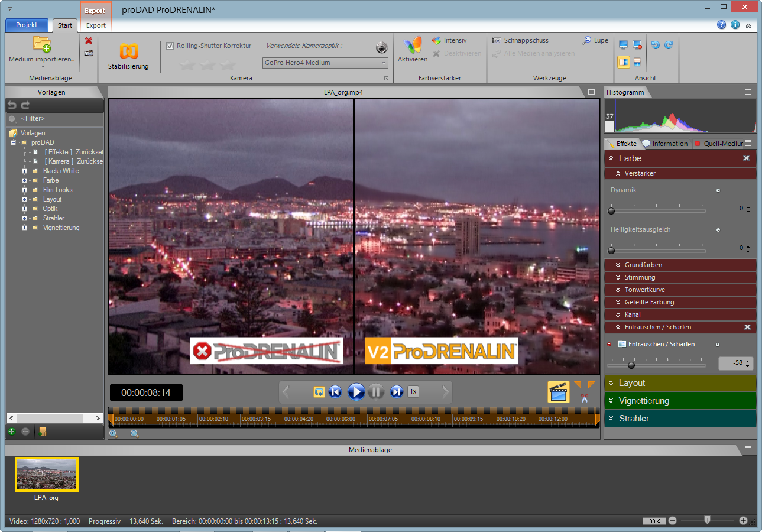Viewport: 762px width, 532px height.
Task: Pause the video playback
Action: pyautogui.click(x=376, y=392)
